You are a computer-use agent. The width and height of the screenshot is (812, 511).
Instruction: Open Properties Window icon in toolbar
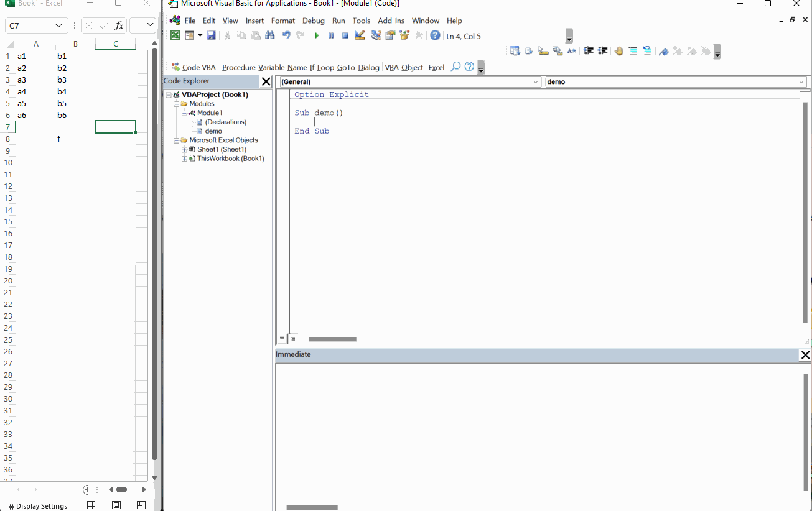tap(390, 35)
